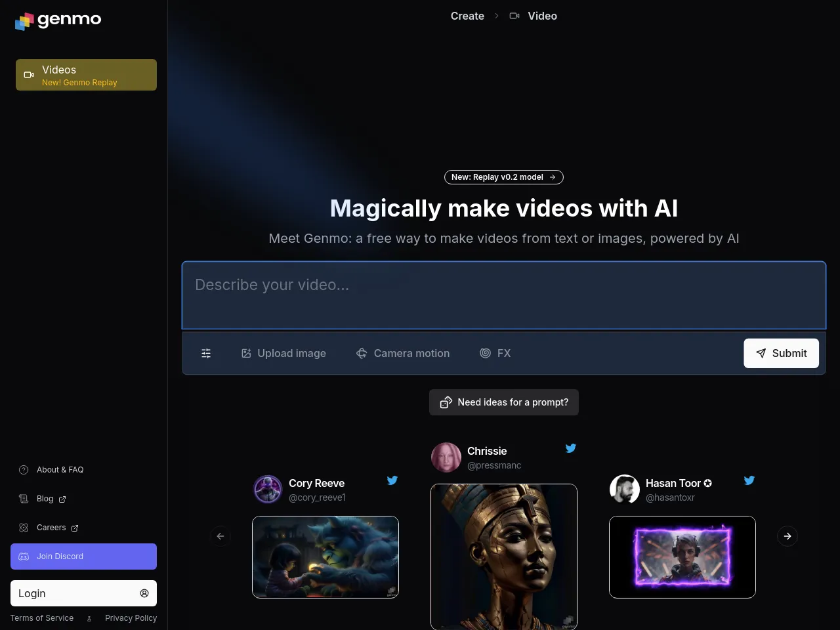This screenshot has height=630, width=840.
Task: Open the Egyptian bust video thumbnail
Action: coord(504,556)
